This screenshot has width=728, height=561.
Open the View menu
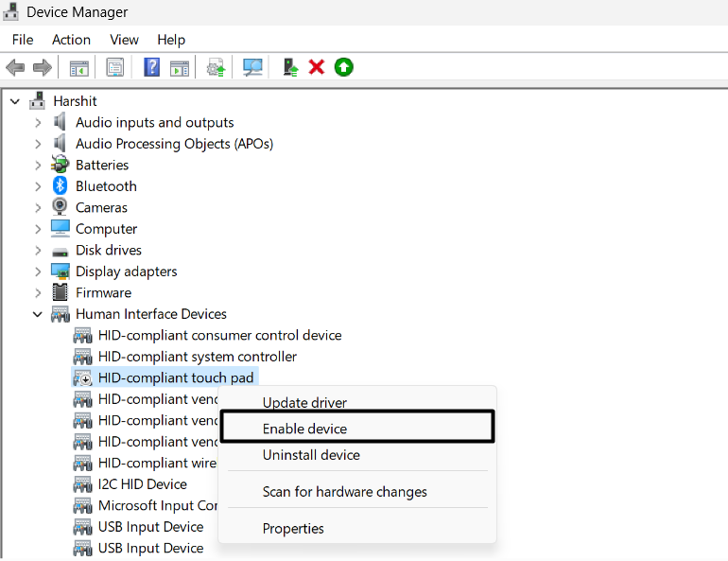(124, 39)
